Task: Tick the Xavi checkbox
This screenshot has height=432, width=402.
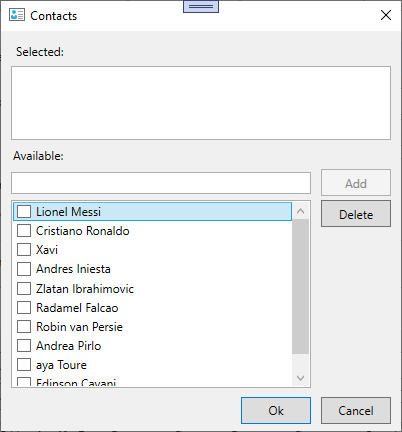Action: 24,250
